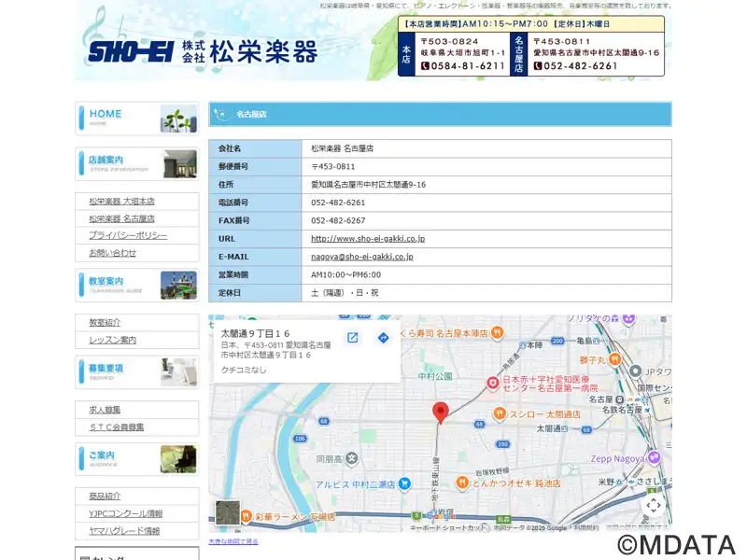Switch map to satellite view thumbnail

pos(228,513)
